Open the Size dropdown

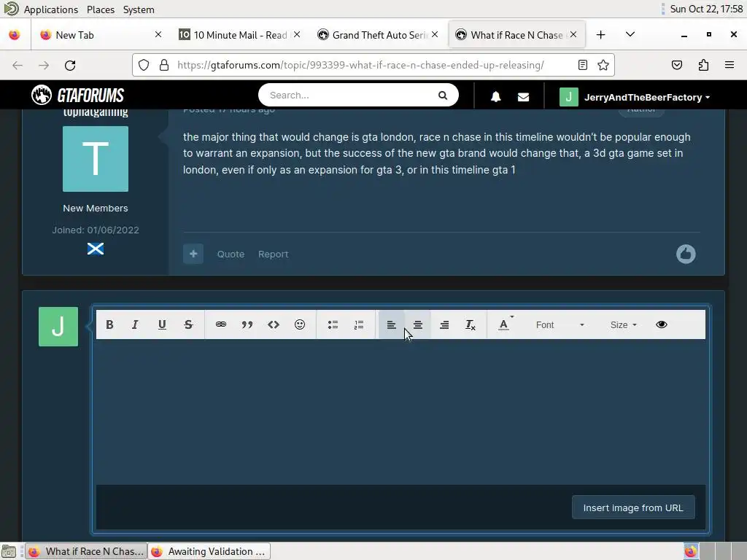point(623,324)
